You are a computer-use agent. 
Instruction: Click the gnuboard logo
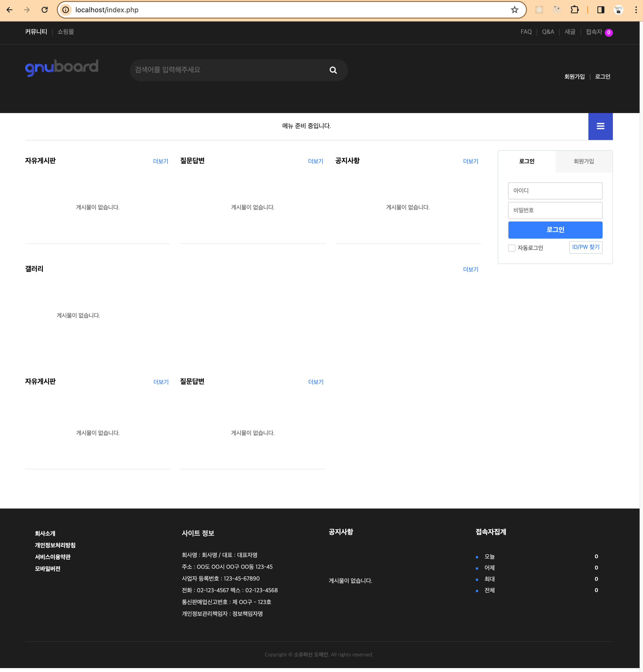(x=62, y=67)
